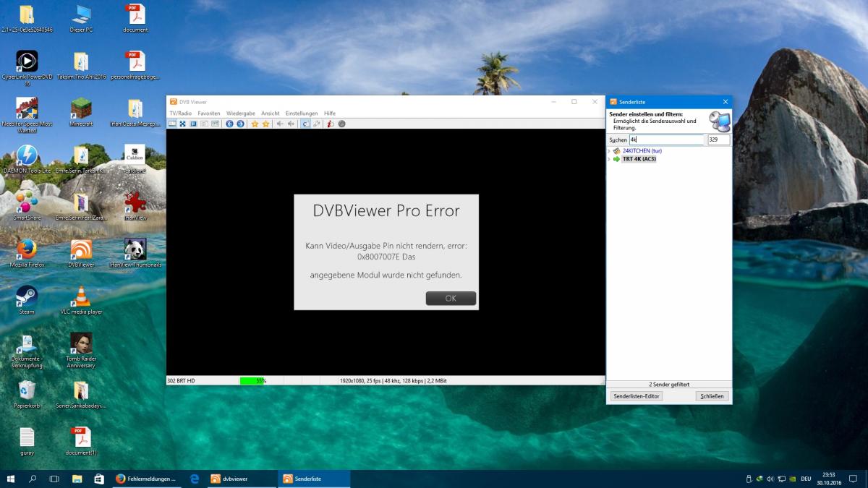
Task: Switch to the Firefox Fehlermeldungen taskbar window
Action: 146,479
